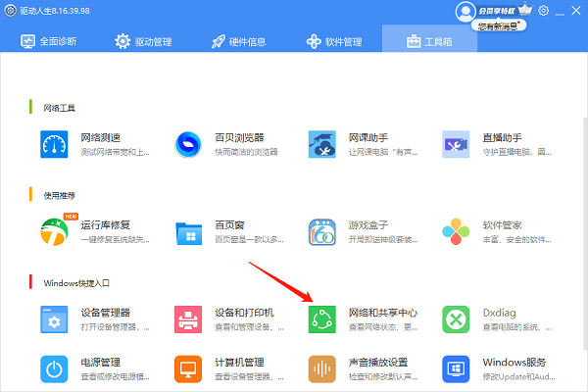Click the 运行库修复 title text

(106, 225)
